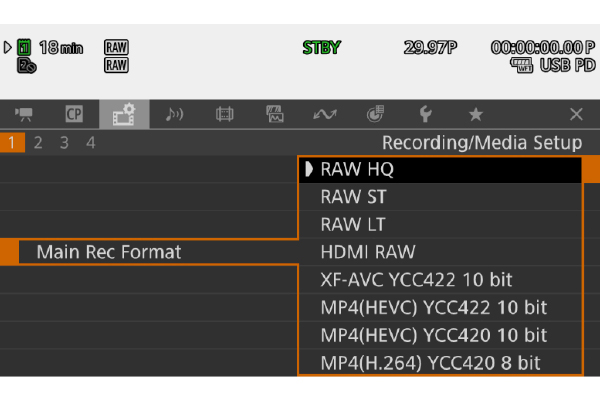Select MP4(H.264) YCC420 8 bit
This screenshot has width=600, height=400.
click(x=440, y=362)
